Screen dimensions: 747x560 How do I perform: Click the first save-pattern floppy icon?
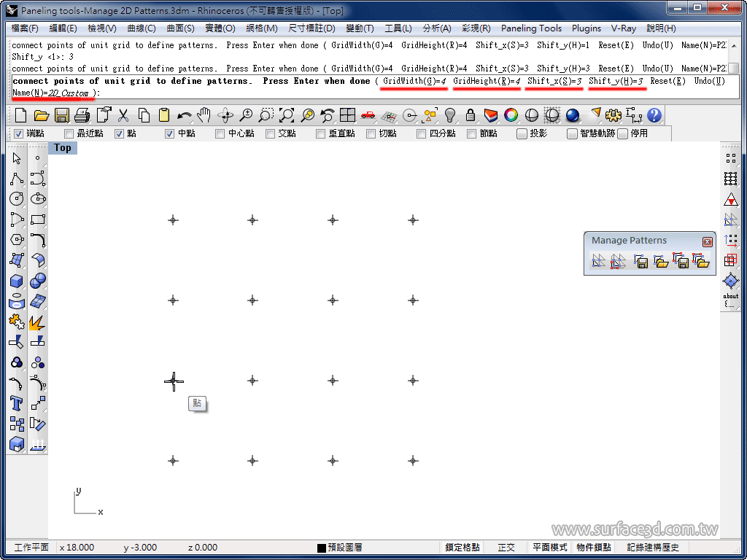click(x=640, y=261)
